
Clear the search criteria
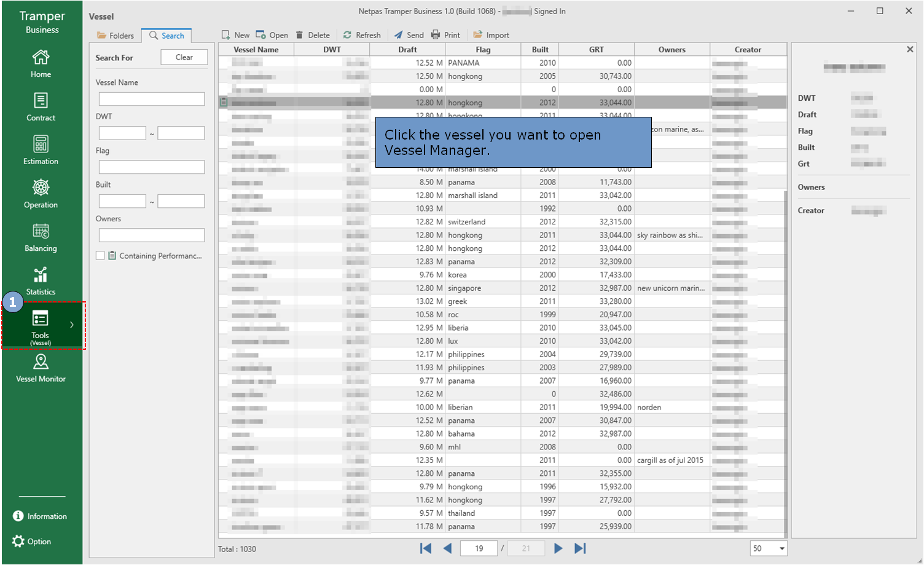[184, 57]
